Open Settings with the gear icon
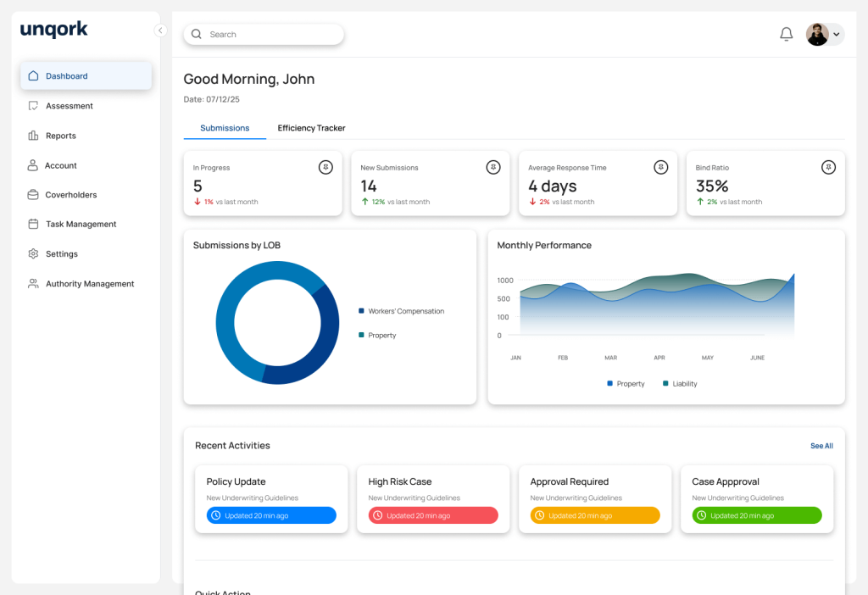Screen dimensions: 868x595 click(x=33, y=254)
